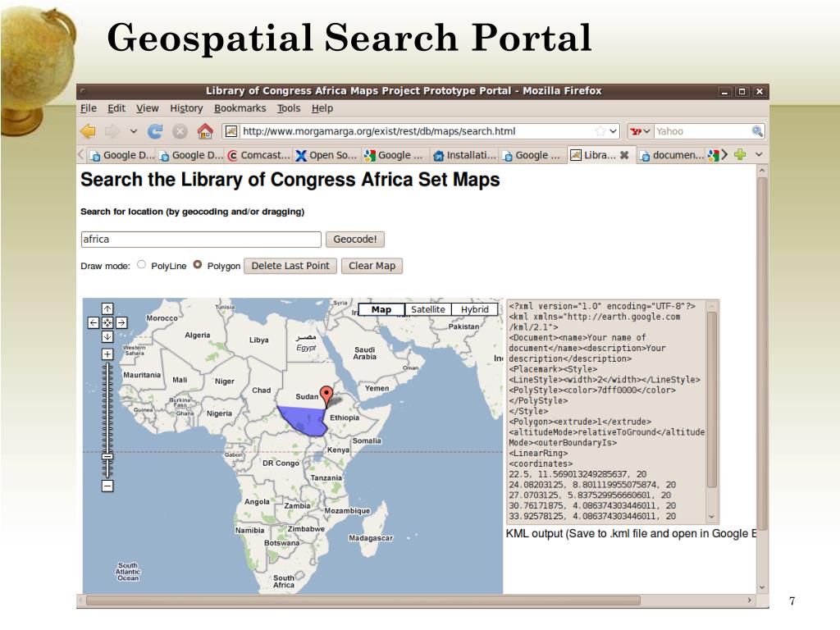The width and height of the screenshot is (840, 630).
Task: Pan the map up with the arrow
Action: pyautogui.click(x=107, y=308)
